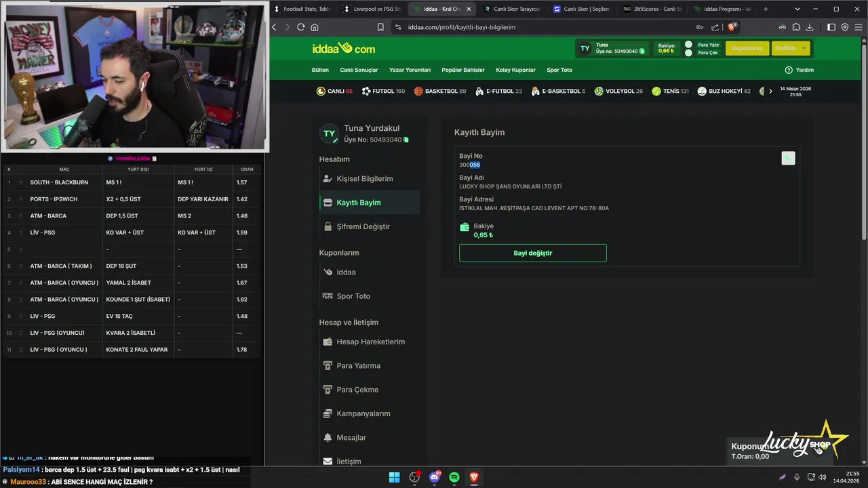
Task: Open Kuponlarım from the header
Action: 747,48
